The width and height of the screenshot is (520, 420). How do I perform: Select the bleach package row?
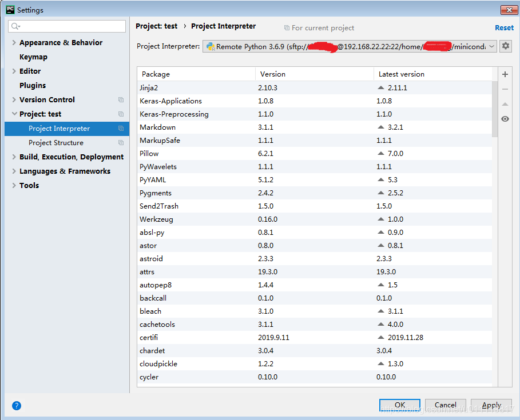pyautogui.click(x=315, y=311)
